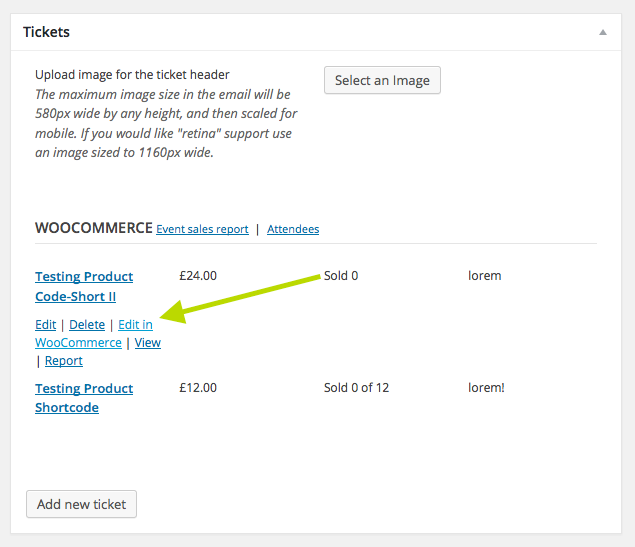This screenshot has height=547, width=635.
Task: Click the £24.00 price of the first ticket
Action: [x=197, y=276]
